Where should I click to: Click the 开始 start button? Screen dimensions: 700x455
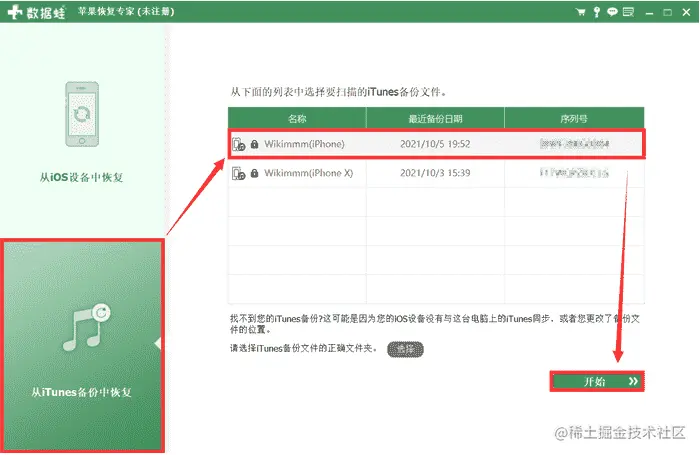[x=597, y=381]
